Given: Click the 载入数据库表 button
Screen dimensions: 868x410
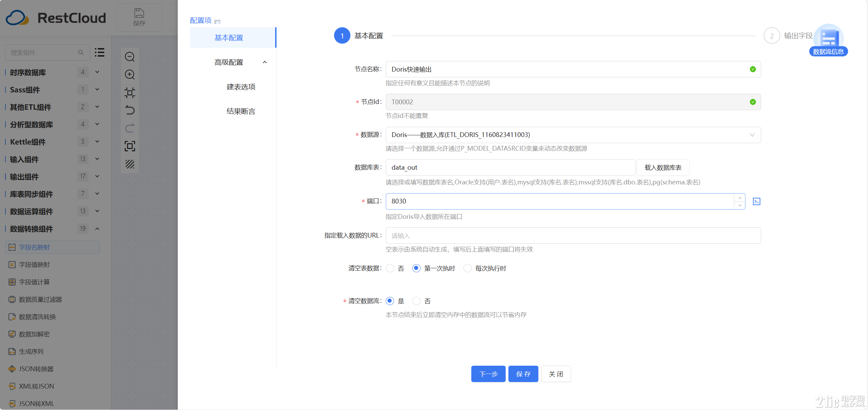Looking at the screenshot, I should (x=663, y=168).
